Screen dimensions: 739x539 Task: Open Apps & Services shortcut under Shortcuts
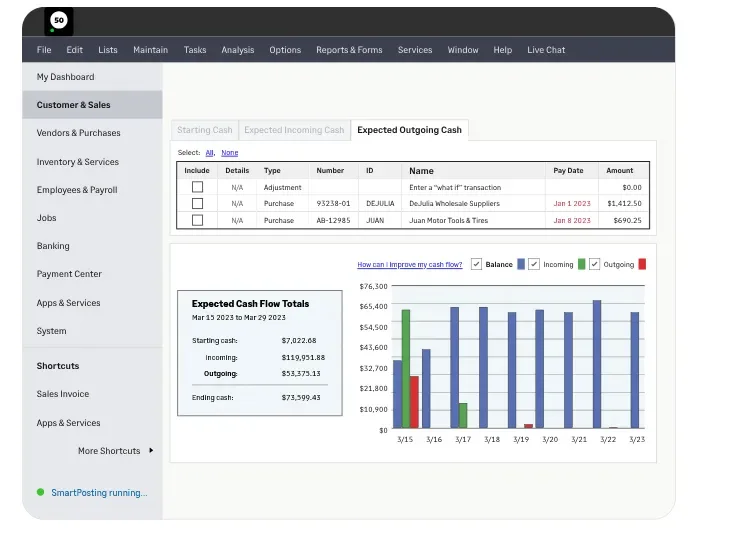[68, 423]
